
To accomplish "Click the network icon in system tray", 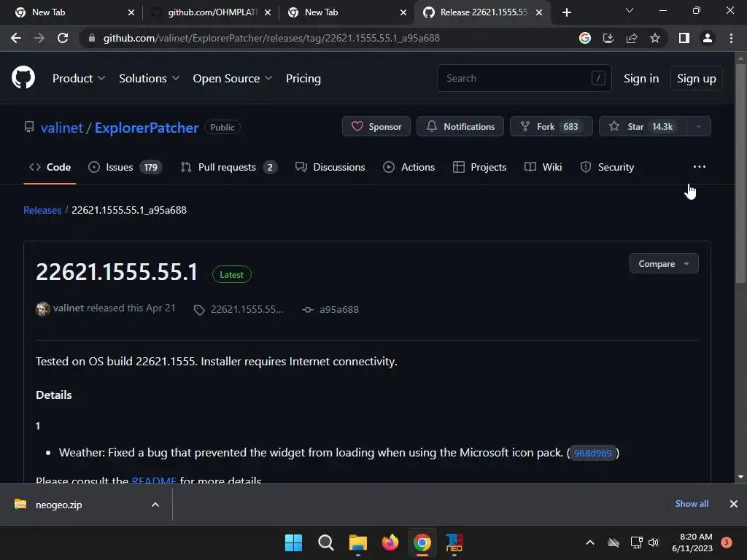I will tap(636, 542).
